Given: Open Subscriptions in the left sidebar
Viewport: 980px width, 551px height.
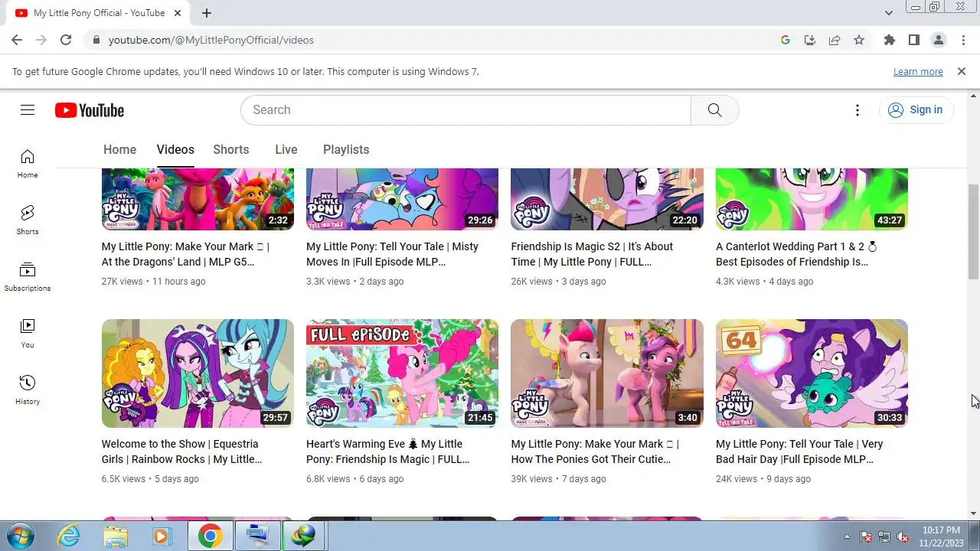Looking at the screenshot, I should click(x=28, y=277).
